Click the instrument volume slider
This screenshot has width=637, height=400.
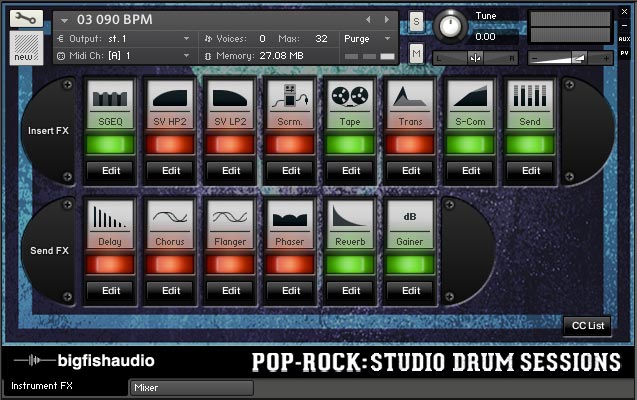(x=570, y=58)
